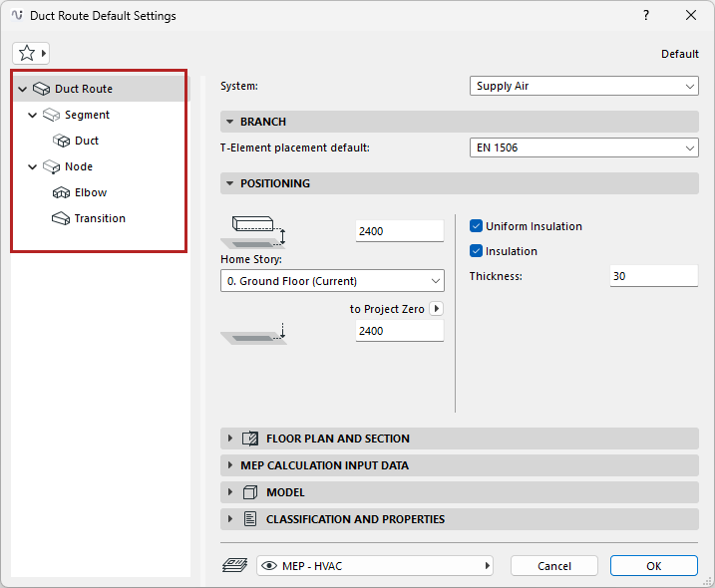
Task: Expand the FLOOR PLAN AND SECTION panel
Action: click(229, 439)
